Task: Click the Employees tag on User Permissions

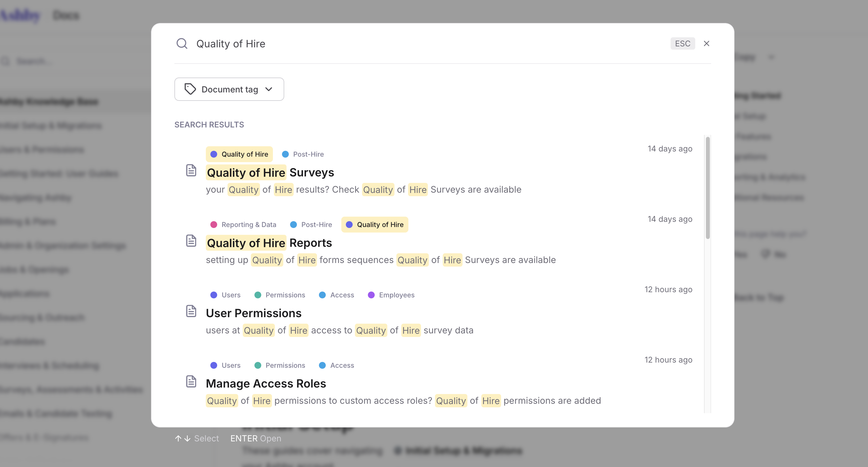Action: tap(391, 295)
